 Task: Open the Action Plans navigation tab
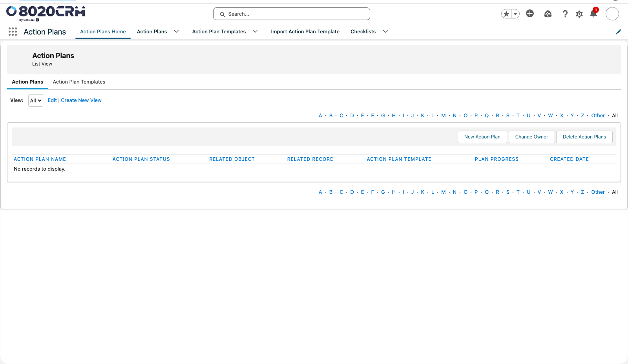[x=152, y=32]
